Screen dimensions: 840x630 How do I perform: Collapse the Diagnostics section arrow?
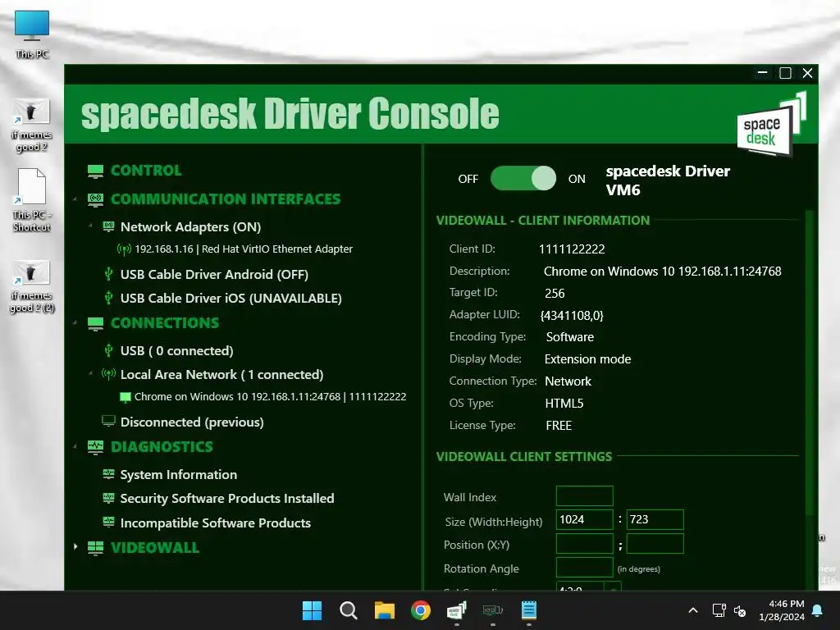75,446
